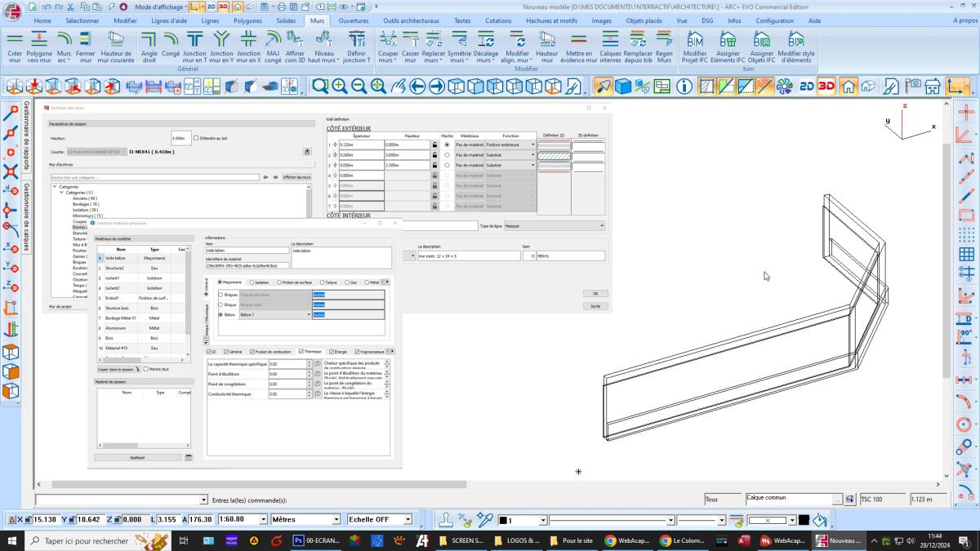Click the Mettre en évidence mur icon
The width and height of the screenshot is (980, 551).
click(x=579, y=39)
